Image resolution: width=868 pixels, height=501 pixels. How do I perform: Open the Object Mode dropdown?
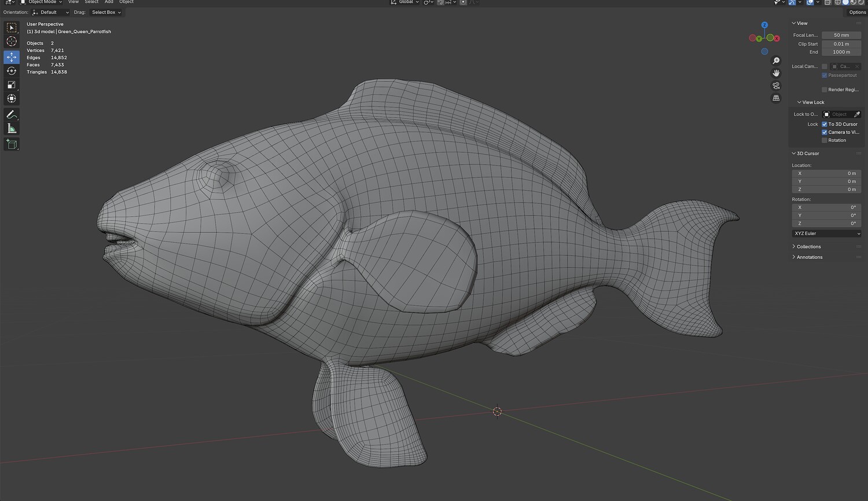[x=41, y=2]
